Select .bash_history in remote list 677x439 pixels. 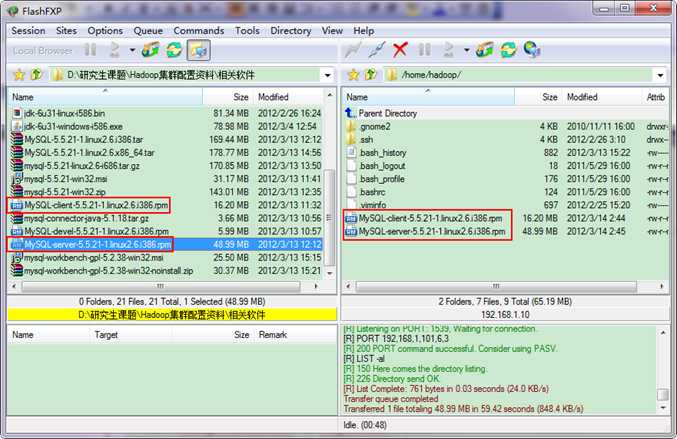click(506, 153)
